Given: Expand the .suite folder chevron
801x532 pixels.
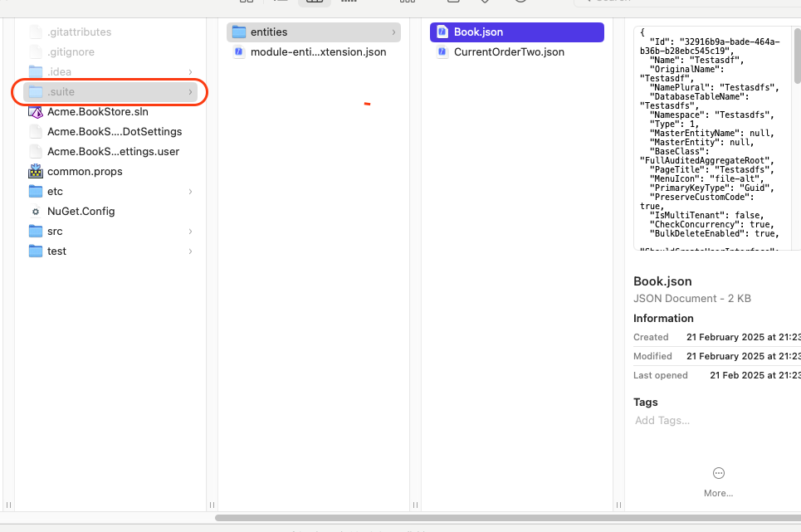Looking at the screenshot, I should [191, 92].
